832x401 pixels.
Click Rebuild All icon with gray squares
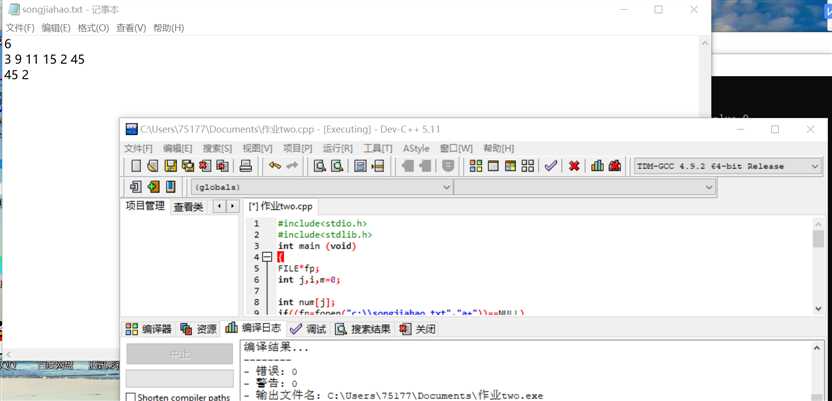tap(527, 166)
